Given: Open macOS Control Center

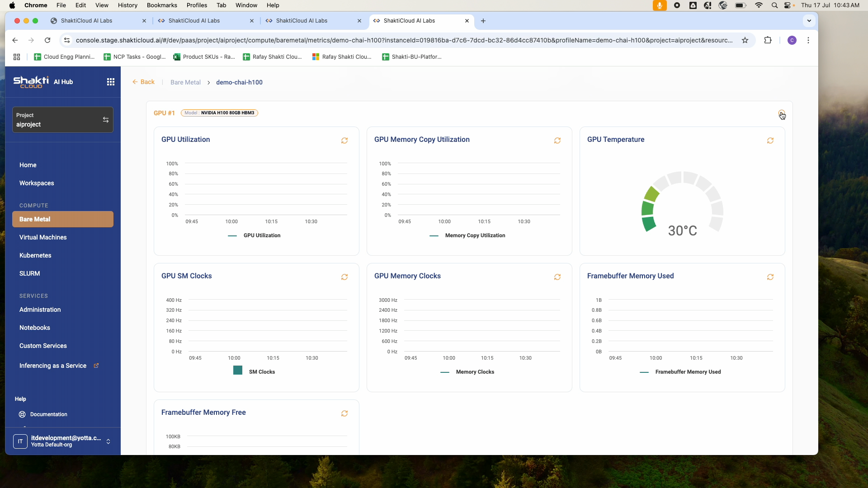Looking at the screenshot, I should click(788, 5).
